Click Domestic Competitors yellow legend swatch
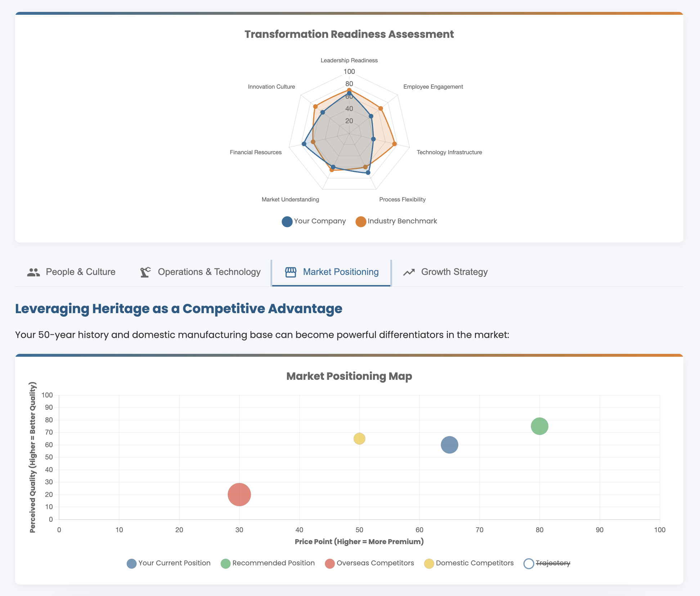Image resolution: width=700 pixels, height=596 pixels. (x=429, y=564)
